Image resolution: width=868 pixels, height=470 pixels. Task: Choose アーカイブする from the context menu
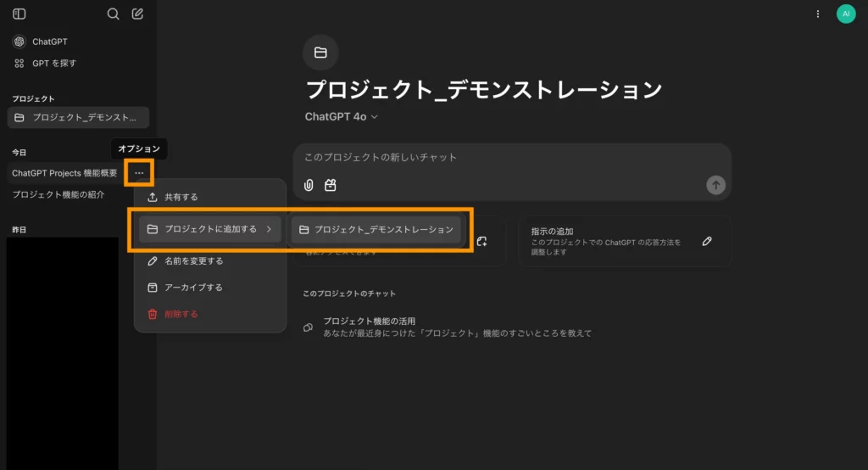click(210, 287)
